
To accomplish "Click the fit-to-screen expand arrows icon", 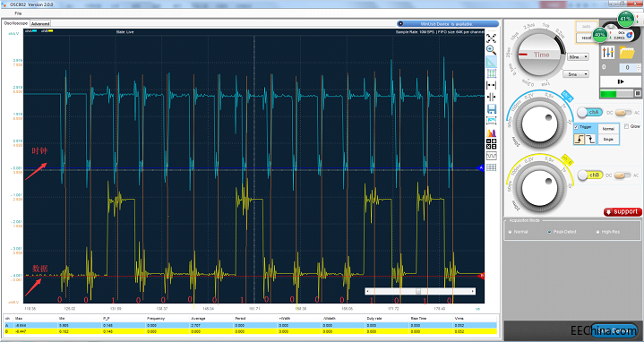I will [x=491, y=38].
